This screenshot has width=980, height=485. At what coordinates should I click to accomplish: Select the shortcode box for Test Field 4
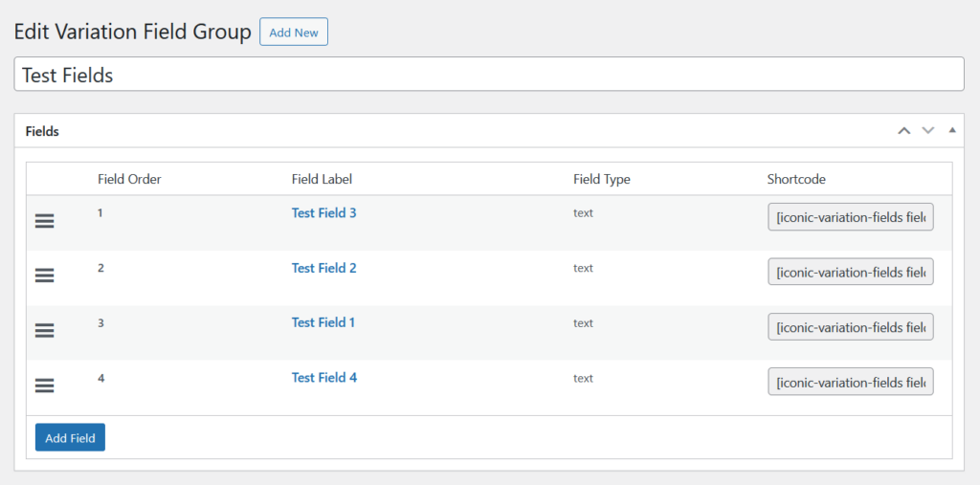tap(851, 382)
